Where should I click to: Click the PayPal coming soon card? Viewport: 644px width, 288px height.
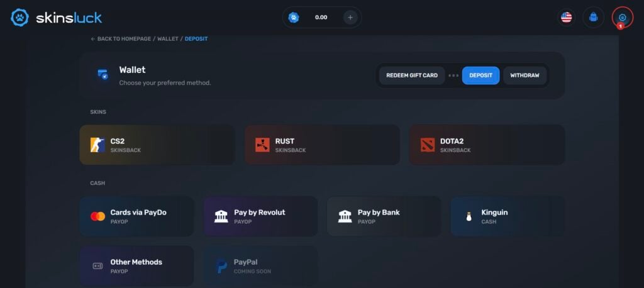pyautogui.click(x=260, y=266)
